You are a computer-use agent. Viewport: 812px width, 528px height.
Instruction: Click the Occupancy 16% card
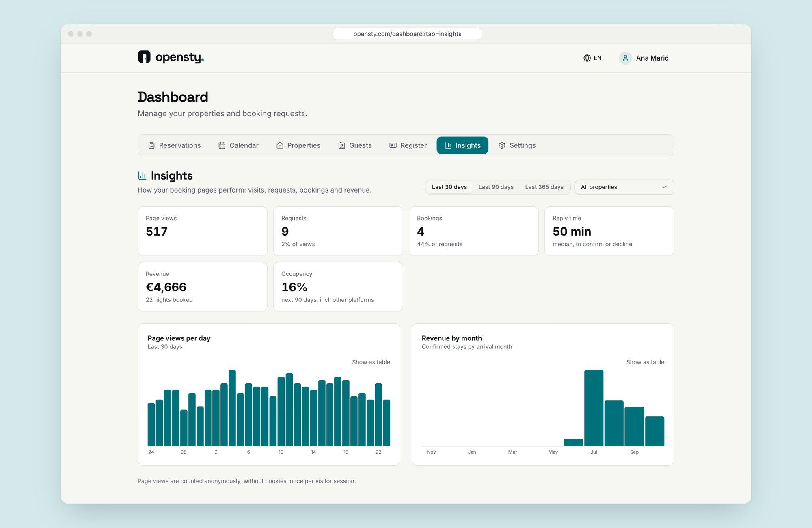pyautogui.click(x=338, y=287)
